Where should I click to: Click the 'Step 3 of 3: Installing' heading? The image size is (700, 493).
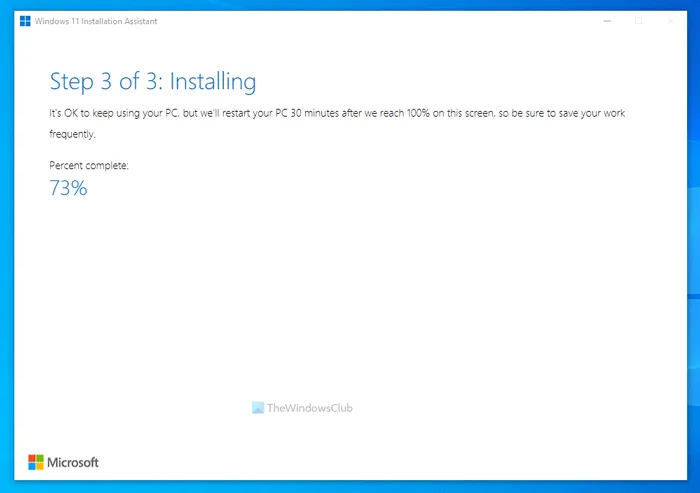point(153,81)
